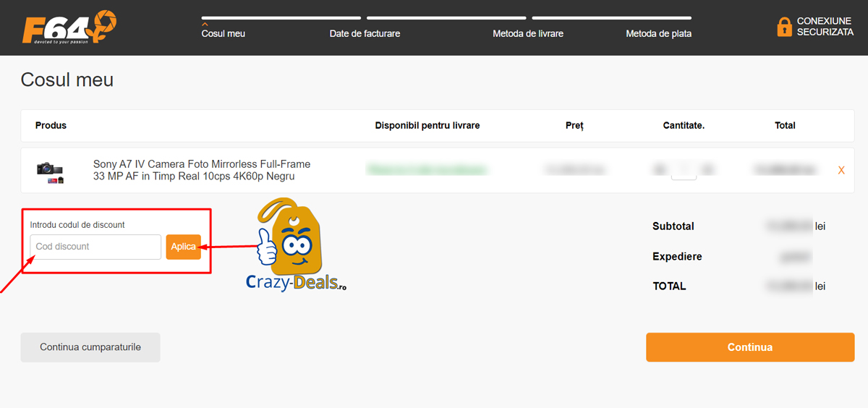Click the Disponibil pentru livrare header
This screenshot has width=868, height=408.
[x=427, y=126]
